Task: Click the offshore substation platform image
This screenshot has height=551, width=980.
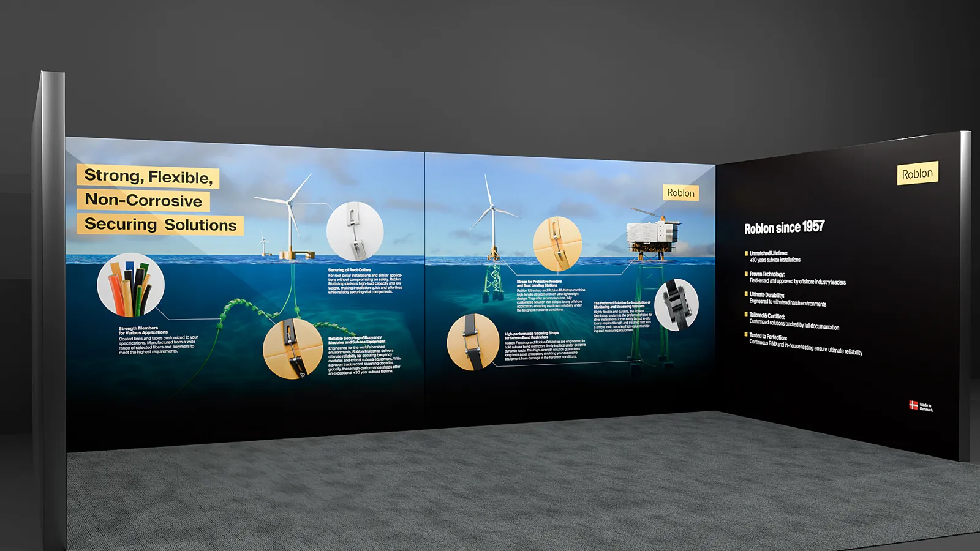Action: 653,235
